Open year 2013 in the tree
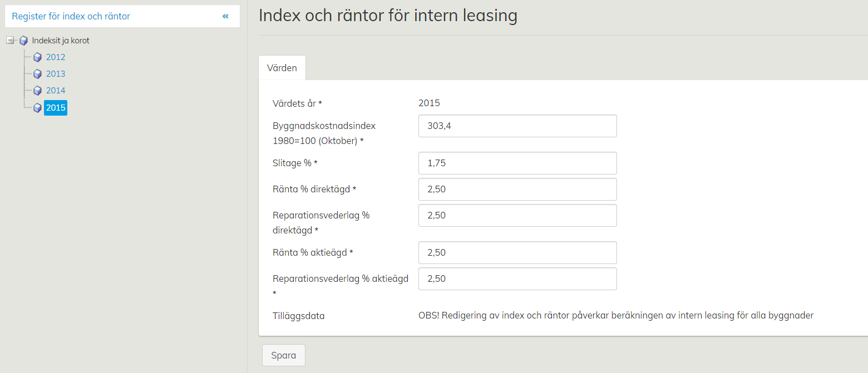Viewport: 868px width, 373px height. (56, 74)
